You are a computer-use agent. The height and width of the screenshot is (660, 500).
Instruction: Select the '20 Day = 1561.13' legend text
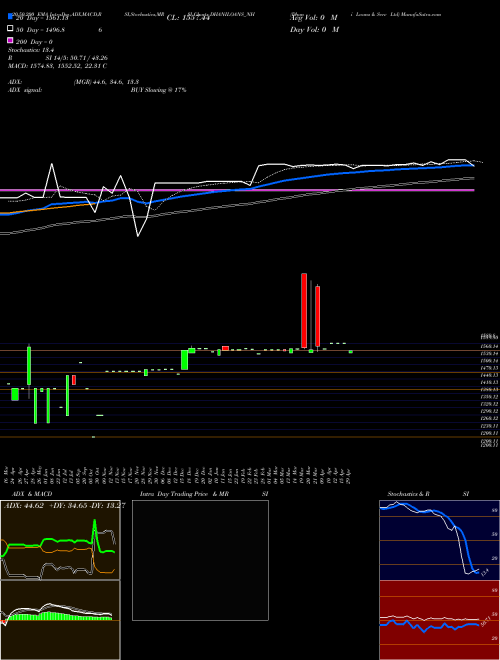42,18
